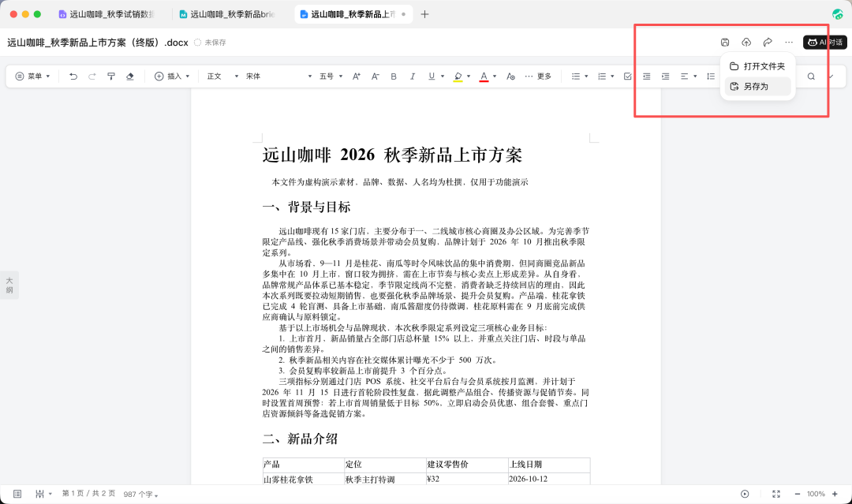
Task: Click the decrease font size icon
Action: tap(375, 77)
